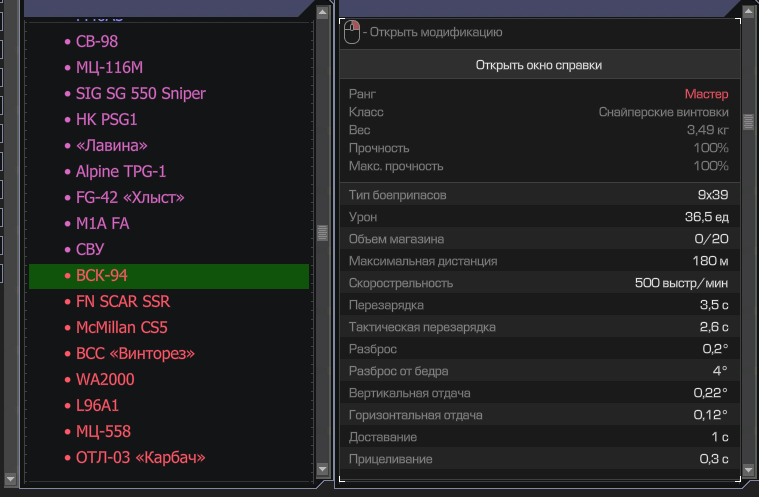Choose McMillan CS5 entry
759x497 pixels.
121,328
